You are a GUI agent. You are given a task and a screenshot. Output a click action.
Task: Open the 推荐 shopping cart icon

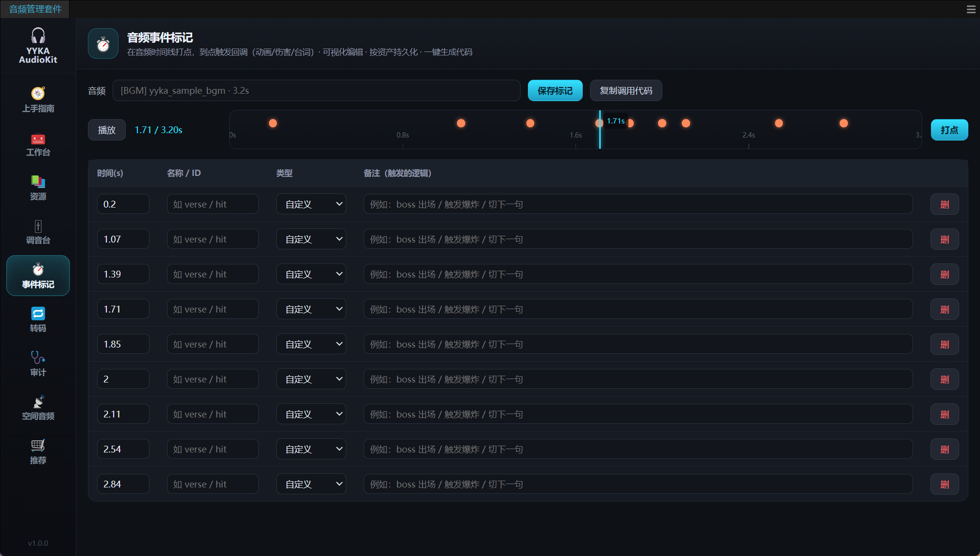pos(38,445)
